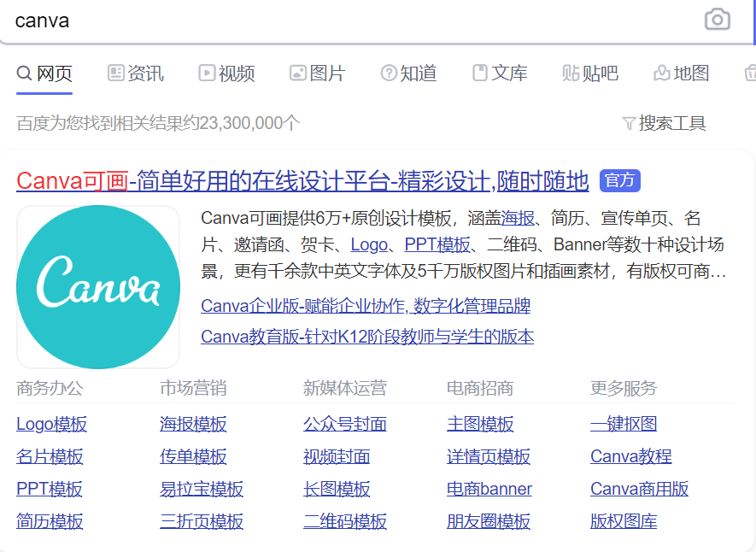Open the 详情页模板 link
The image size is (756, 552).
tap(489, 456)
